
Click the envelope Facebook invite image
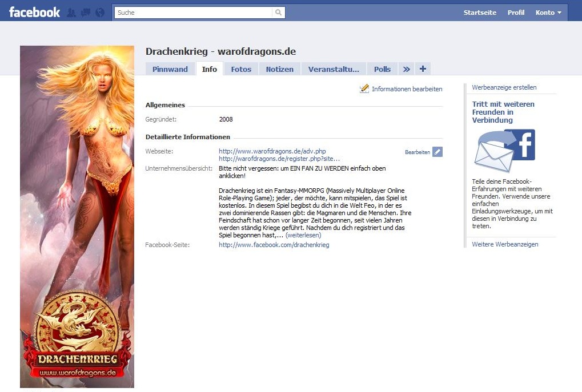click(x=505, y=150)
